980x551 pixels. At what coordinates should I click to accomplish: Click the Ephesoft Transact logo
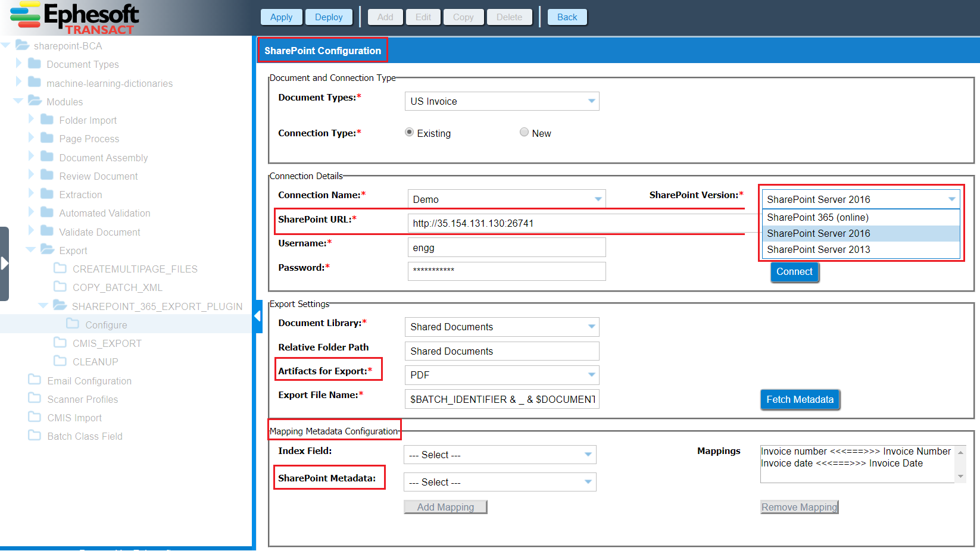click(x=75, y=18)
